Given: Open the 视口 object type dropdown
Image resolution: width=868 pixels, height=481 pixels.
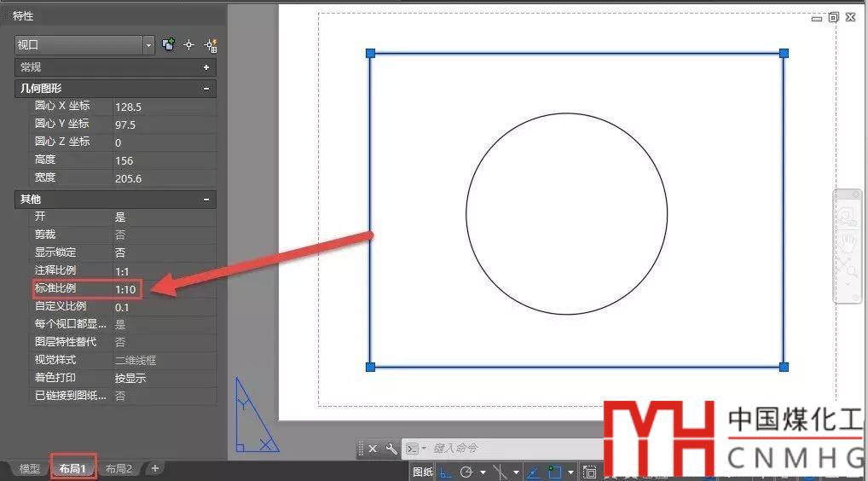Looking at the screenshot, I should (x=149, y=45).
